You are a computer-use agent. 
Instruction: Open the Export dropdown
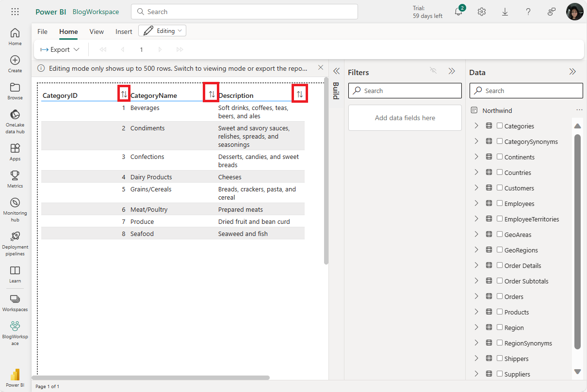60,49
